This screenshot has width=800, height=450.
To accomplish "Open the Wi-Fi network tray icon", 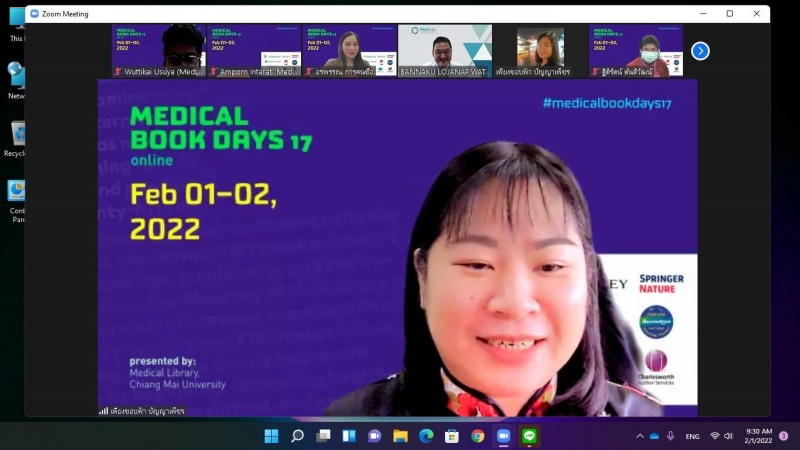I will (715, 436).
